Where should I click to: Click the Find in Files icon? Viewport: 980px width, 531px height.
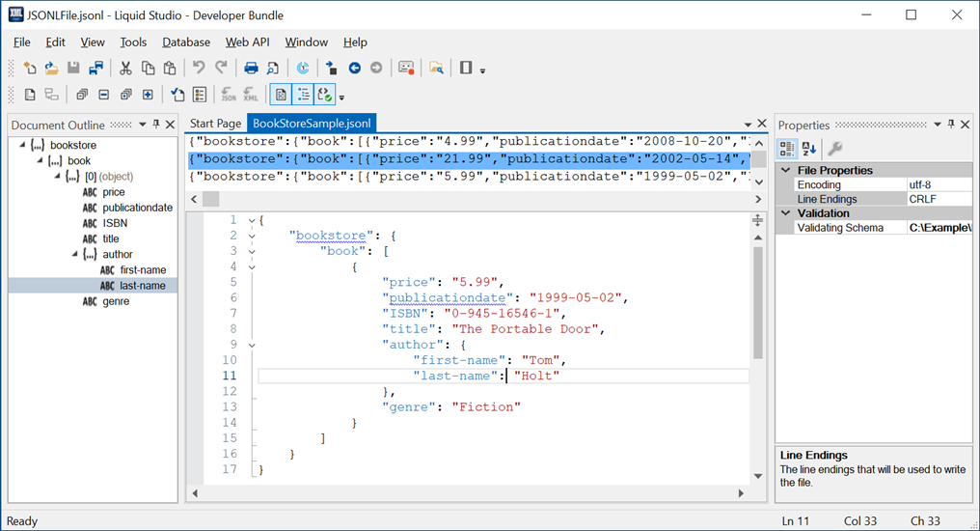(437, 68)
